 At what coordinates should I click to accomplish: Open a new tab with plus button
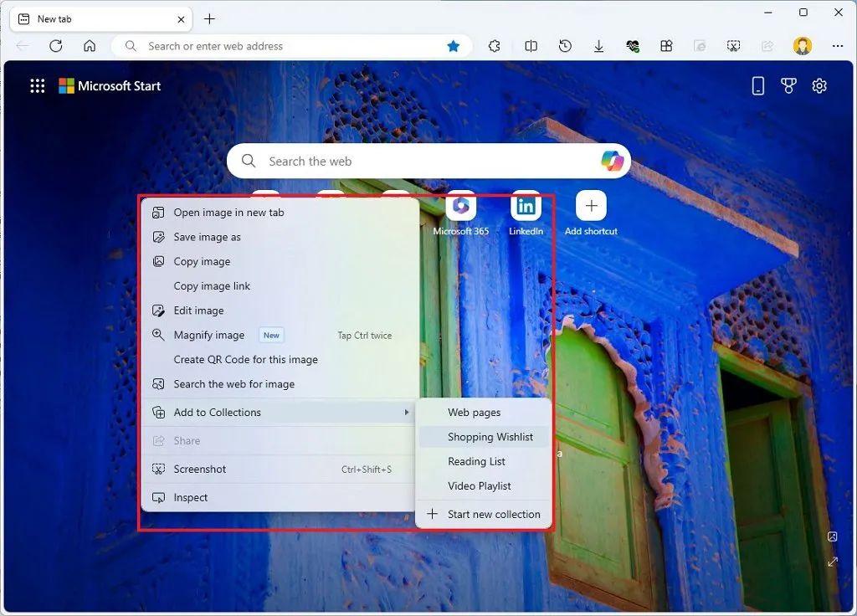tap(209, 18)
